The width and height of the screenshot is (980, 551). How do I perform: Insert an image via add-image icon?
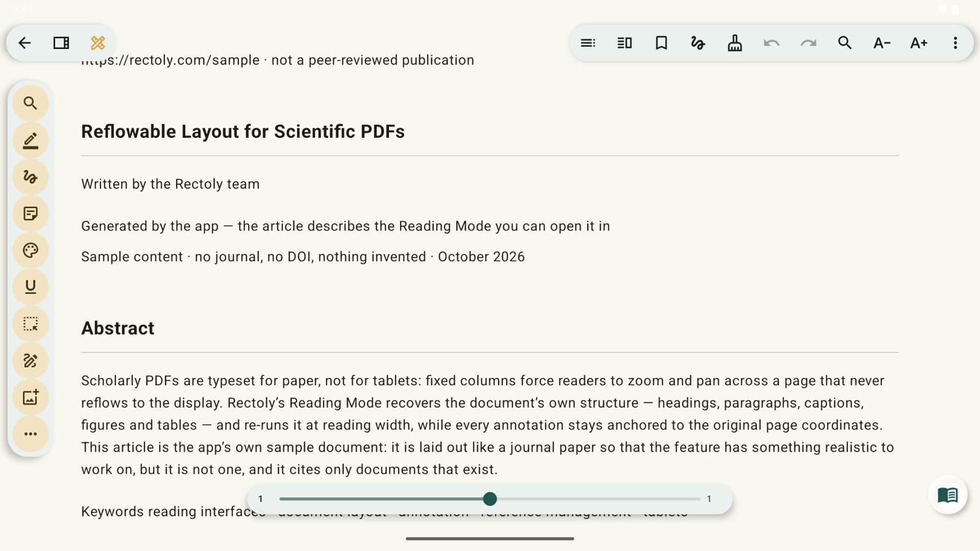point(31,397)
